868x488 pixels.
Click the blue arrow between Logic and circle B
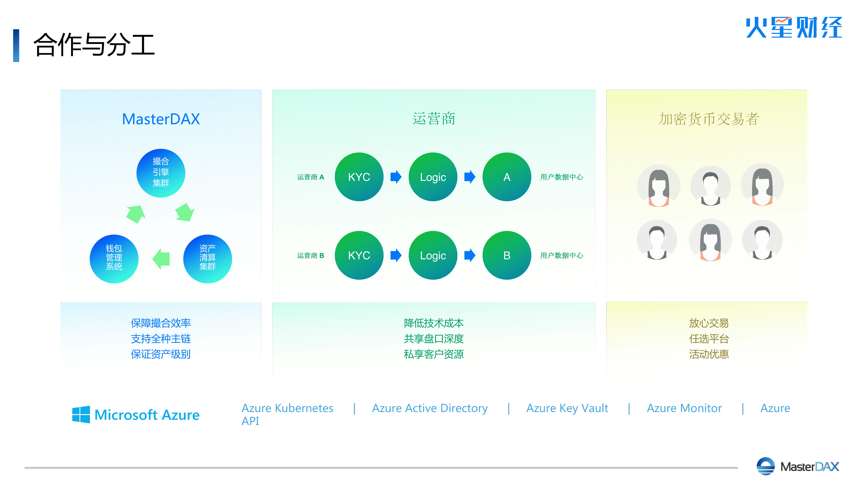[x=470, y=255]
